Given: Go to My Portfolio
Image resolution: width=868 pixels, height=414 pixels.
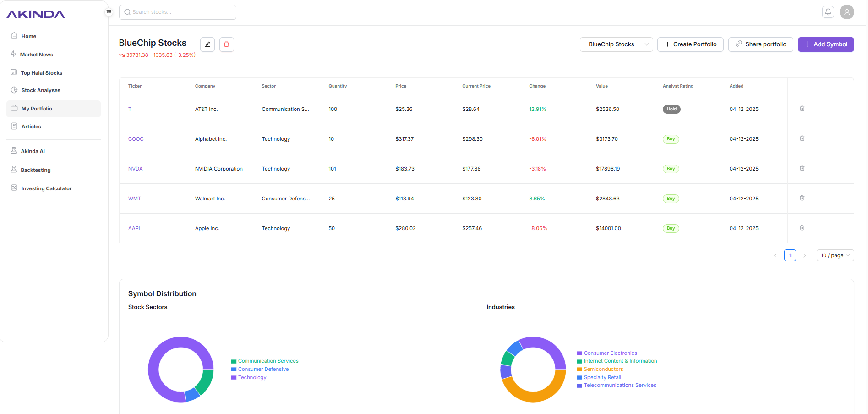Looking at the screenshot, I should tap(36, 109).
